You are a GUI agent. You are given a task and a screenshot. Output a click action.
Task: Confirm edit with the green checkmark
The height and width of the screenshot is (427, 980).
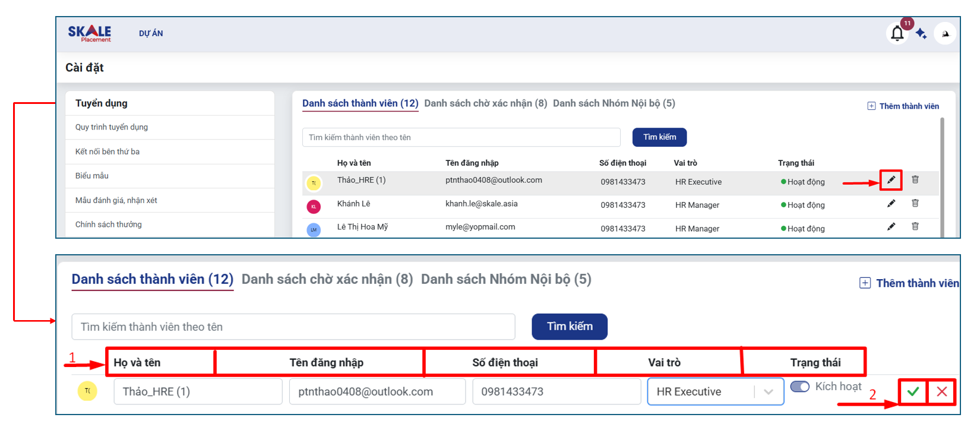click(x=913, y=391)
